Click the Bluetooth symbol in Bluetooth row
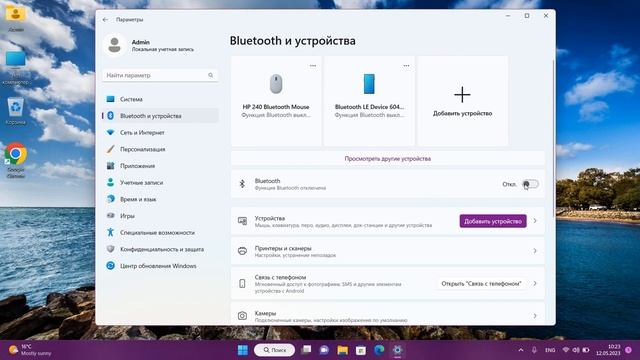Screen dimensions: 640x360 click(242, 184)
